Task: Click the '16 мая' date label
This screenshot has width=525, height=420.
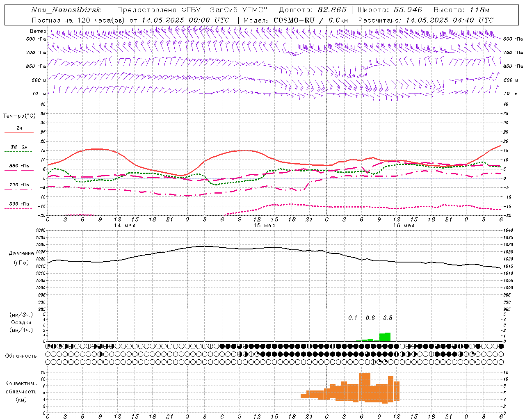Action: click(404, 226)
